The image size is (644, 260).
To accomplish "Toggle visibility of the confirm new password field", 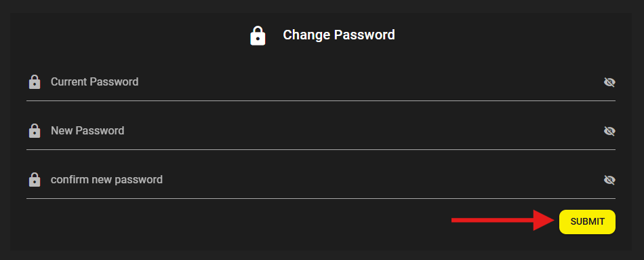I will tap(609, 180).
